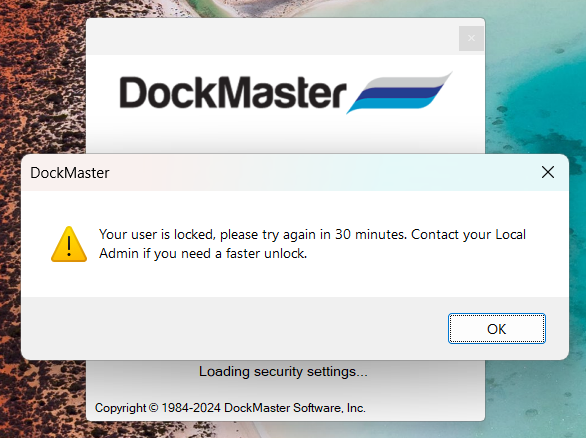Click the light blue stripe of the logo swoosh
586x438 pixels.
391,104
